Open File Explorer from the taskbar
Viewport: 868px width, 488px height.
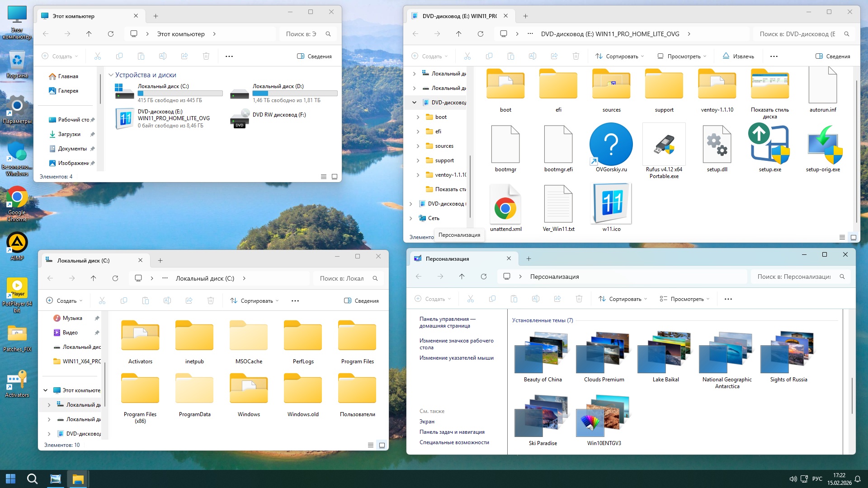click(x=78, y=479)
